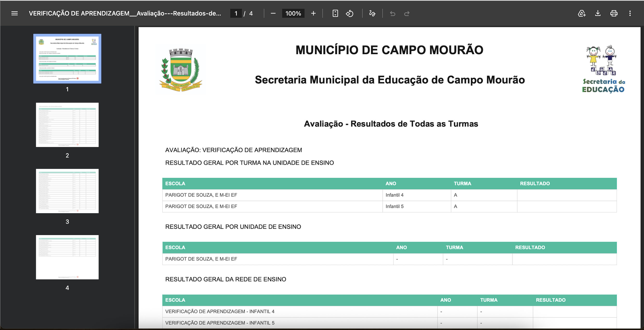Image resolution: width=644 pixels, height=330 pixels.
Task: Zoom in with the plus button
Action: [x=313, y=13]
